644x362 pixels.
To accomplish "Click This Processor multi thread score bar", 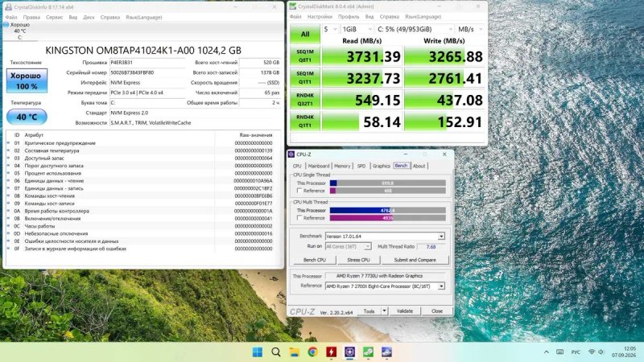I will (388, 210).
